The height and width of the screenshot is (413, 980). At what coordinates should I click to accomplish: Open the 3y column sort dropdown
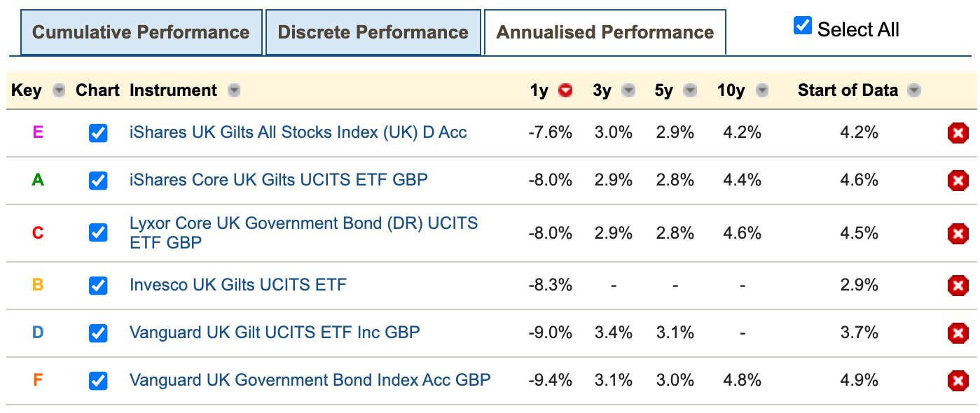coord(628,90)
